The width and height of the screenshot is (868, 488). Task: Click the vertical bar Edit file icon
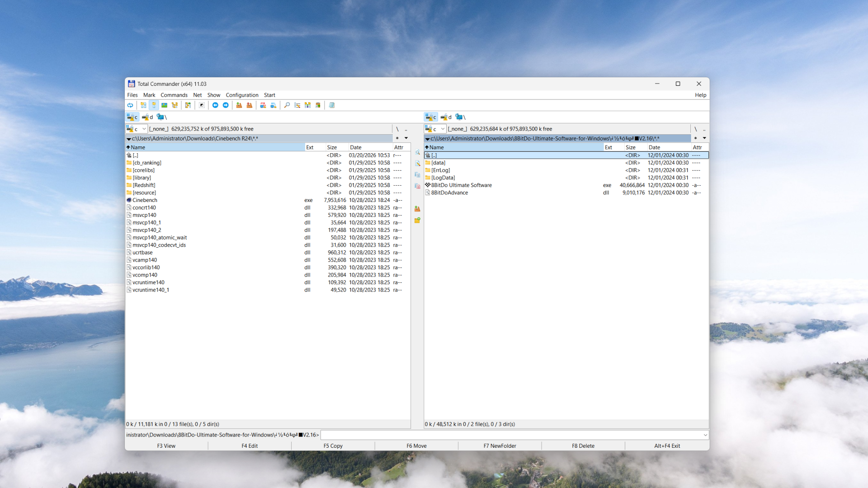pyautogui.click(x=417, y=164)
